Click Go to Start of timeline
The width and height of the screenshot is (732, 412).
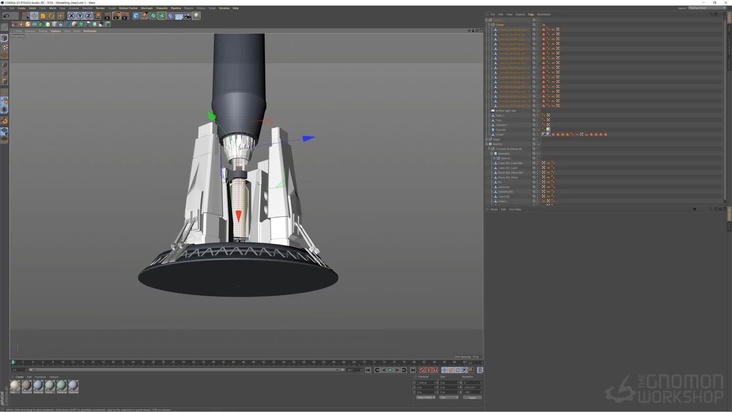coord(368,370)
